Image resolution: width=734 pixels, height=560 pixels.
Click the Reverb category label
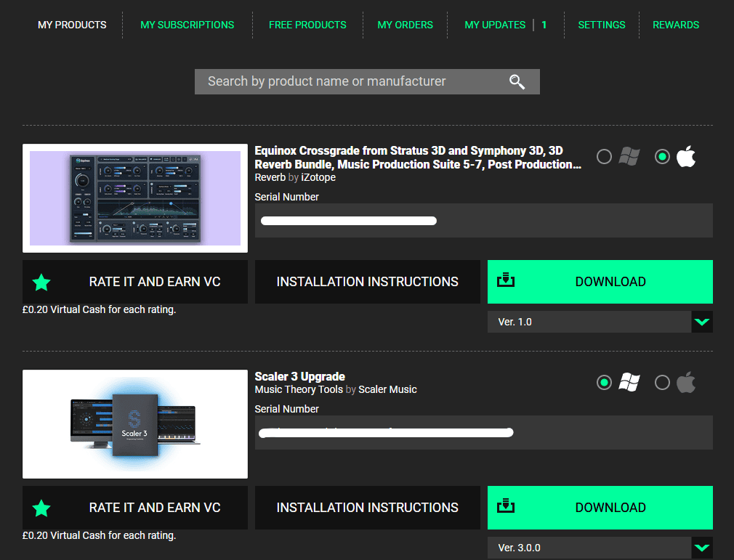pos(270,178)
